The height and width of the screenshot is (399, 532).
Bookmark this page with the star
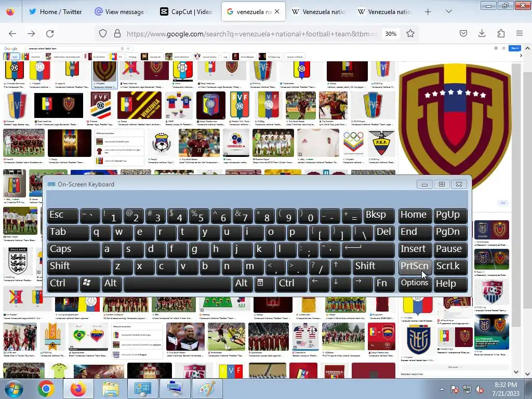pyautogui.click(x=410, y=34)
